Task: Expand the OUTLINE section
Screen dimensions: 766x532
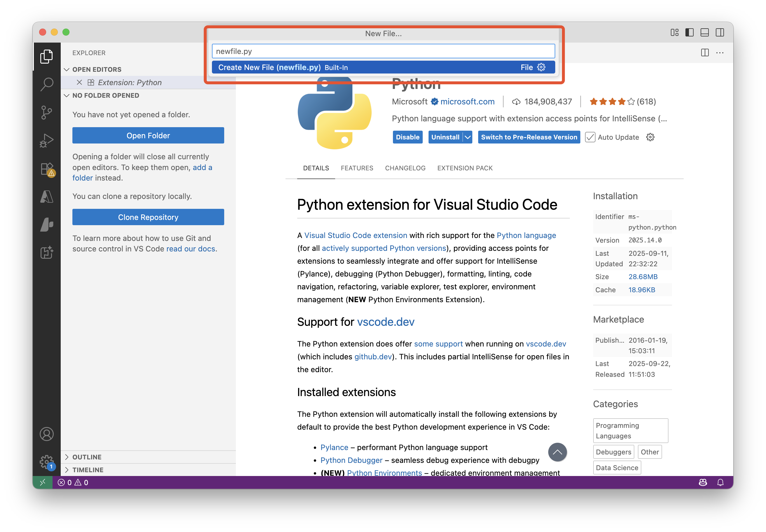Action: coord(87,457)
